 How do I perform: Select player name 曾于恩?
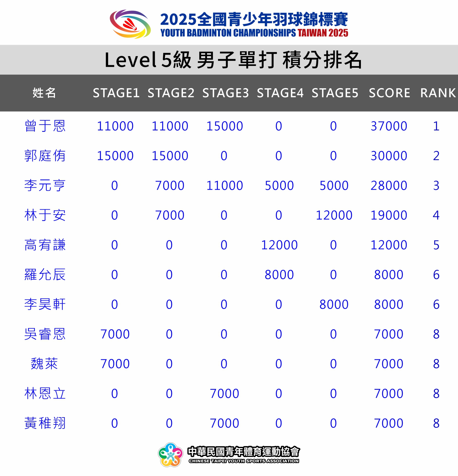click(45, 126)
